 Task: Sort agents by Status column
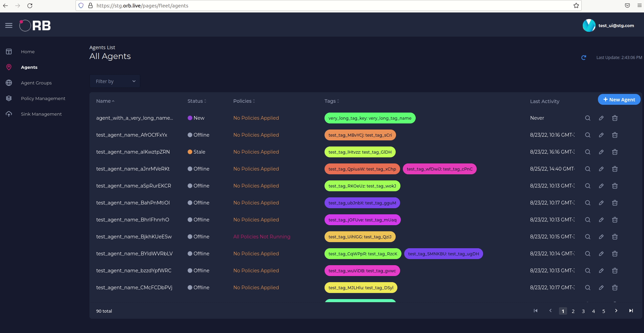click(197, 101)
